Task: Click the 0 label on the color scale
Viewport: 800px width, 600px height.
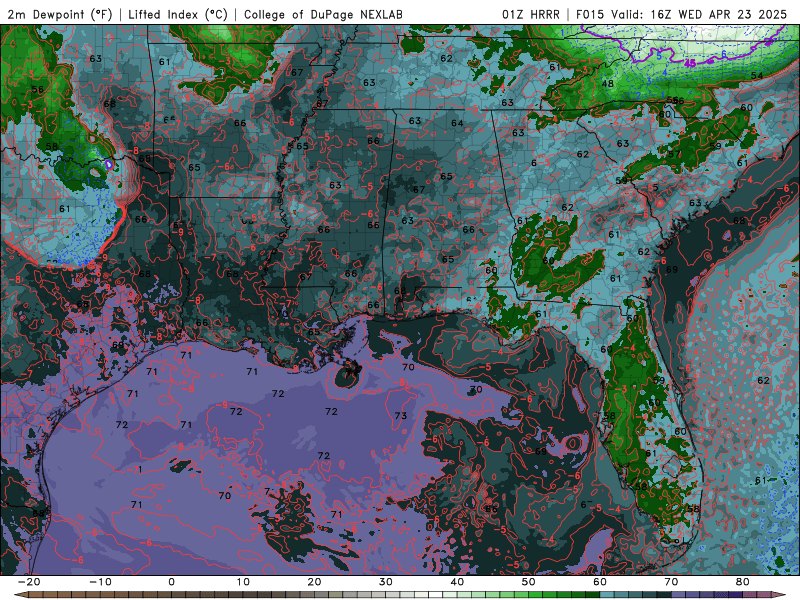Action: (x=171, y=582)
